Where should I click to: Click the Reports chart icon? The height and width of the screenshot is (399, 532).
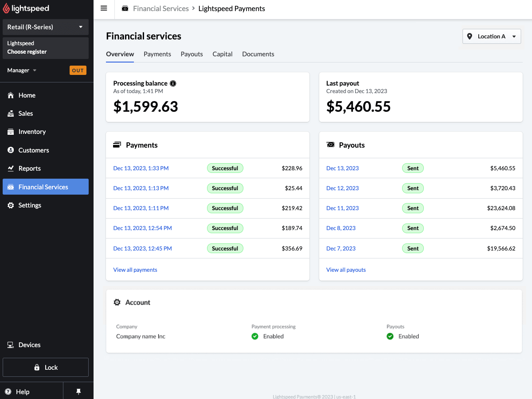[11, 168]
